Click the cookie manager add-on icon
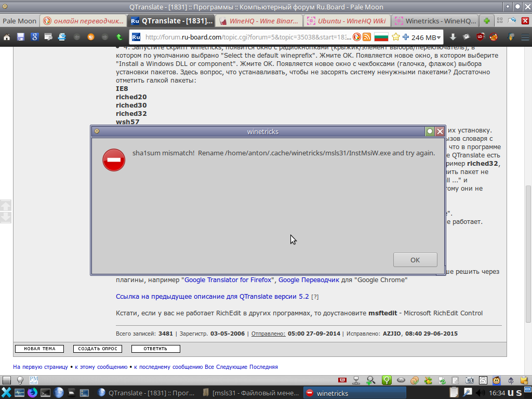 click(414, 380)
